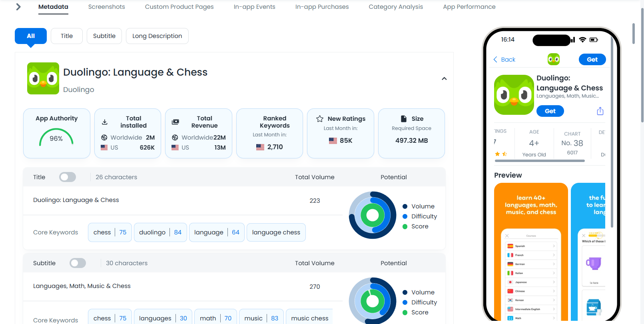This screenshot has height=324, width=644.
Task: Click the US flag beside 2,710 keywords
Action: coord(260,147)
